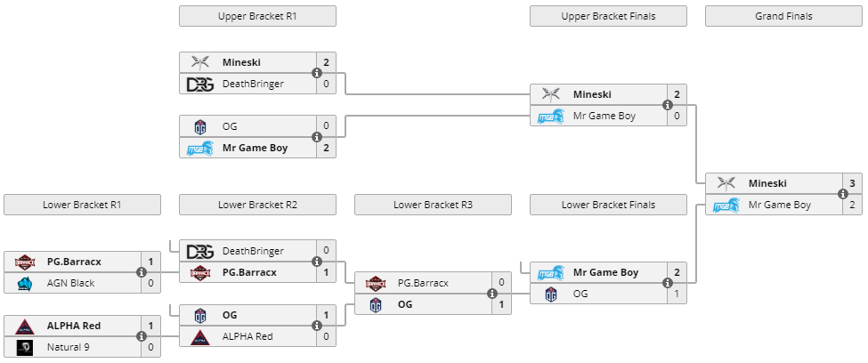The image size is (868, 363).
Task: Click OG name in Upper Bracket R1
Action: click(230, 126)
